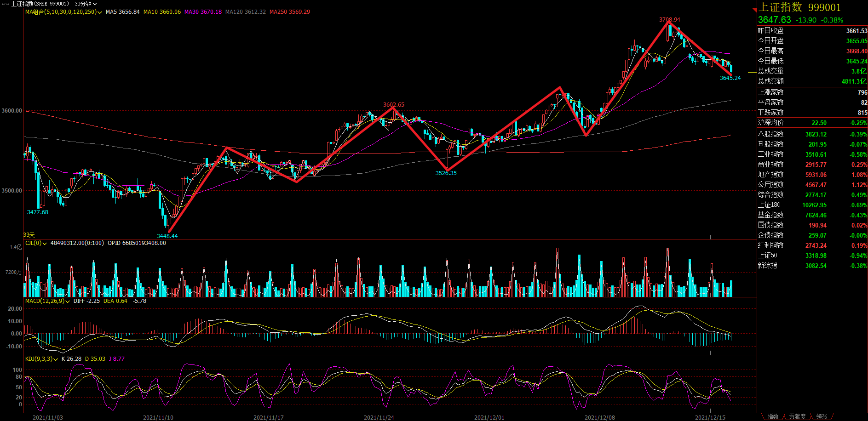Open the 30分钟 period dropdown

pyautogui.click(x=86, y=4)
